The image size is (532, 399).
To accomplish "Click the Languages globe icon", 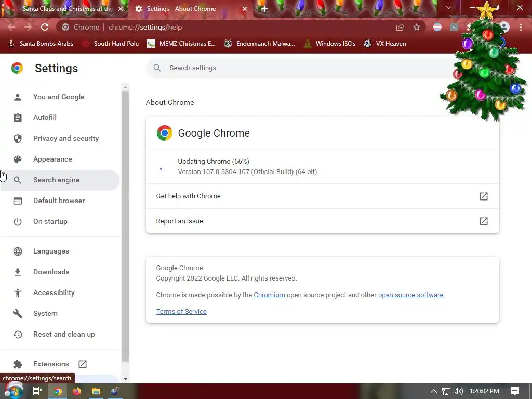I will [18, 251].
